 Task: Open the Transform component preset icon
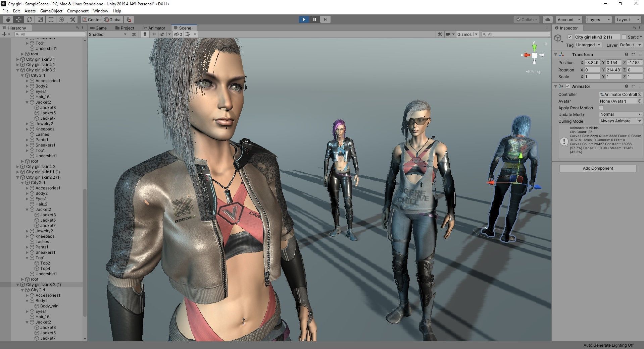[633, 54]
